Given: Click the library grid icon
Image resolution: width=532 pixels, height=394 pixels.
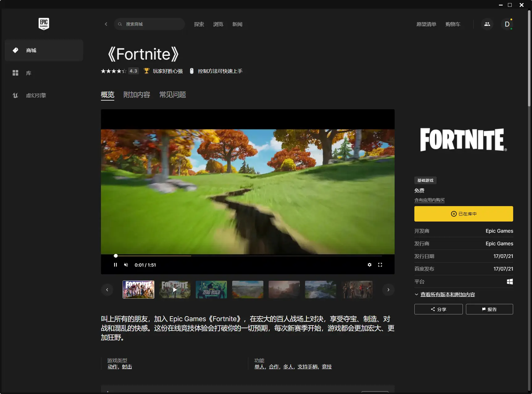Looking at the screenshot, I should tap(15, 73).
